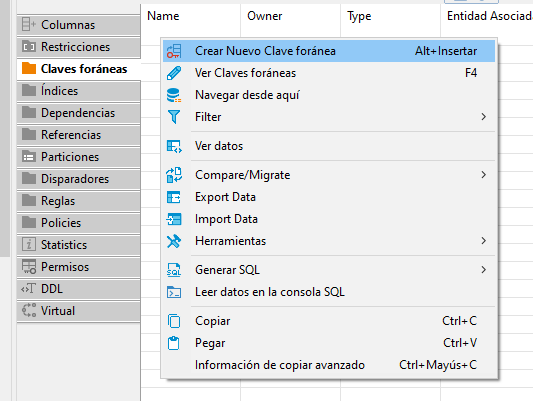Screen dimensions: 533x401
Task: Click the clipboard icon next to Pegar
Action: point(174,343)
